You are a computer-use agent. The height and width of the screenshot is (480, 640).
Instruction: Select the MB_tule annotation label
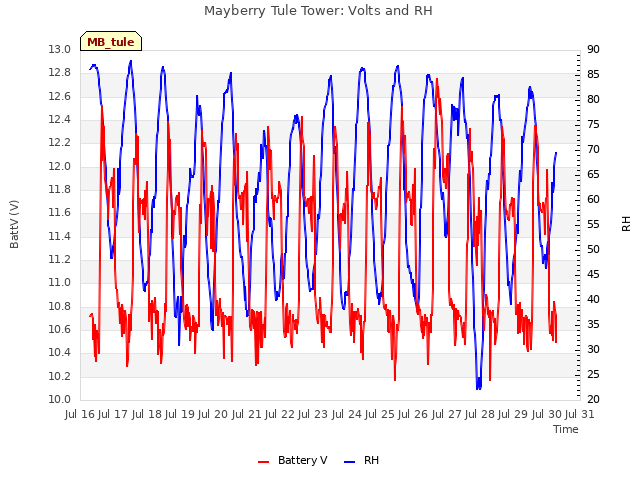coord(111,42)
